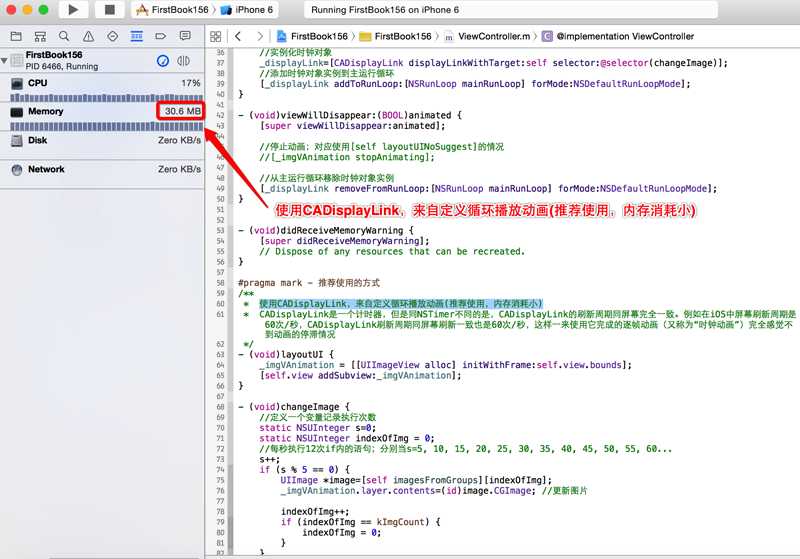This screenshot has height=559, width=800.
Task: Click FirstBook156 project in jump bar
Action: click(x=312, y=36)
